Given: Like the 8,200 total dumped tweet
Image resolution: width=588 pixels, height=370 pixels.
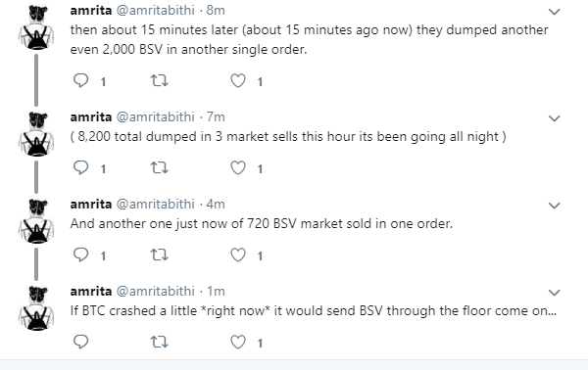Looking at the screenshot, I should (238, 167).
